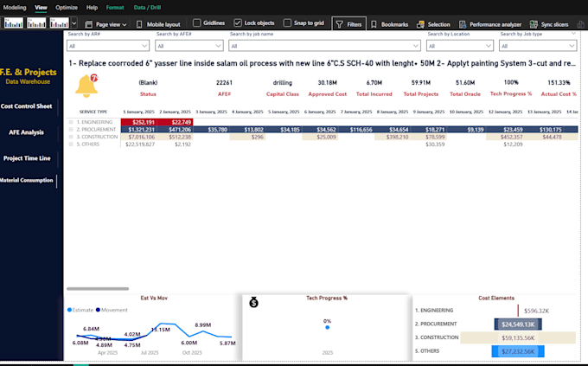This screenshot has width=588, height=366.
Task: Open the Search by job name dropdown
Action: (324, 46)
